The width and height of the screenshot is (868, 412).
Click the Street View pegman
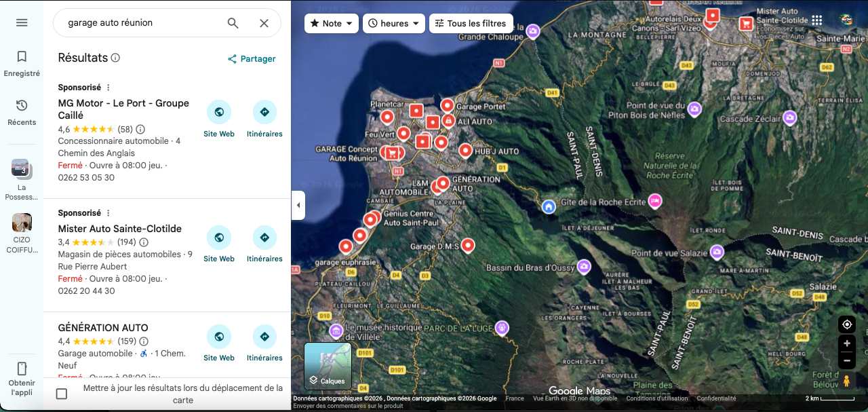846,381
